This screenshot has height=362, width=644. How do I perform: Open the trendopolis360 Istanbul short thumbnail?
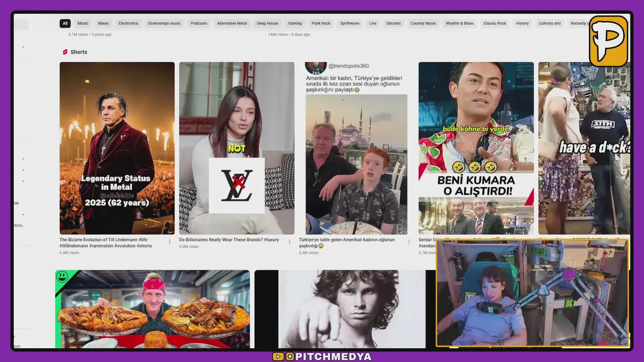click(x=356, y=148)
